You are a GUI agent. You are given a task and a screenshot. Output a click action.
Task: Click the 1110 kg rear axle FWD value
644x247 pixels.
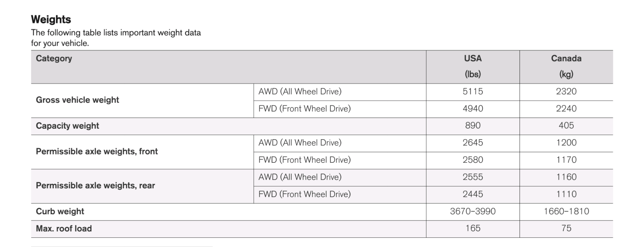[566, 194]
